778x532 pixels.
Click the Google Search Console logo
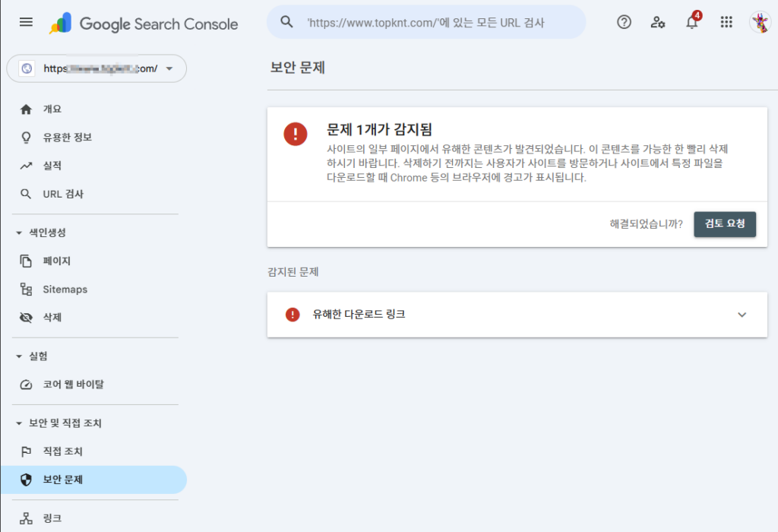pyautogui.click(x=144, y=24)
